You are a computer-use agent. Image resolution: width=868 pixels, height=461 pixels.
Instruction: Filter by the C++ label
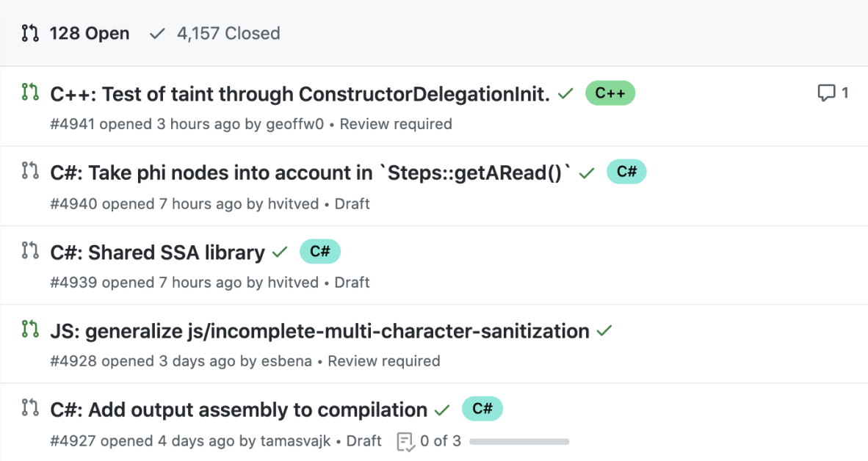click(x=610, y=93)
